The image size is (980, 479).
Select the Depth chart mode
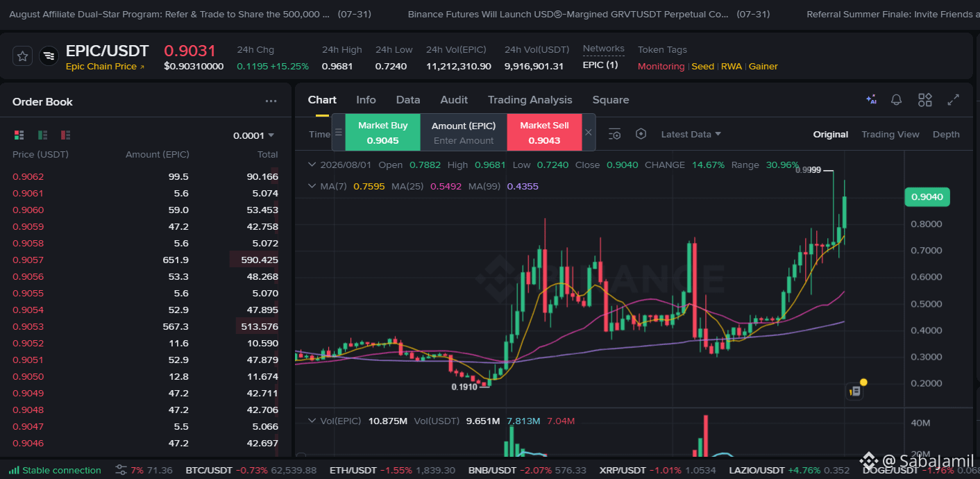tap(946, 134)
